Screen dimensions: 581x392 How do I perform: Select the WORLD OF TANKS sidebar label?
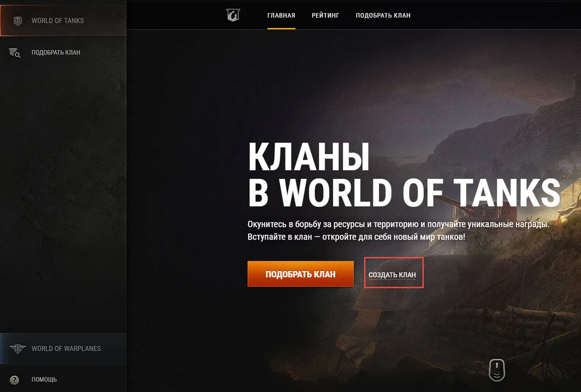(x=58, y=21)
